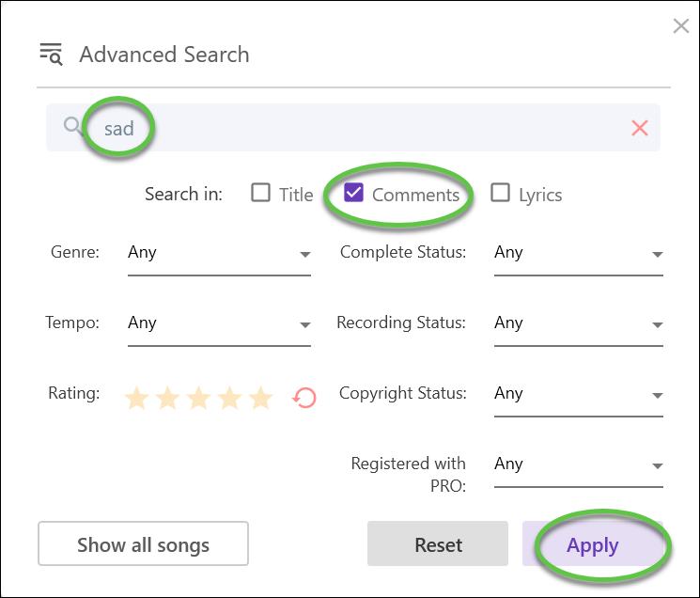The height and width of the screenshot is (598, 700).
Task: Click into the search text field
Action: (353, 128)
